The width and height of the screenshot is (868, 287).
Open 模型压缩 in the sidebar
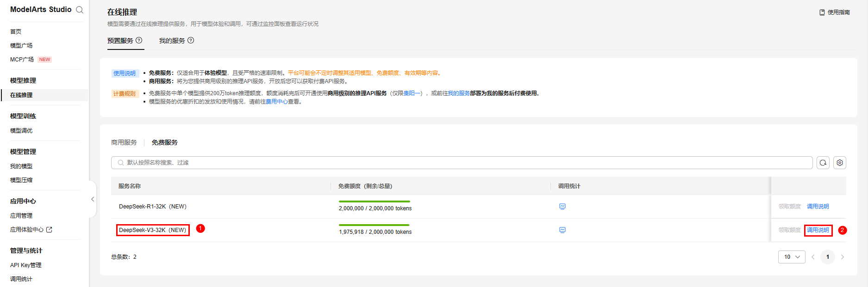click(x=21, y=180)
